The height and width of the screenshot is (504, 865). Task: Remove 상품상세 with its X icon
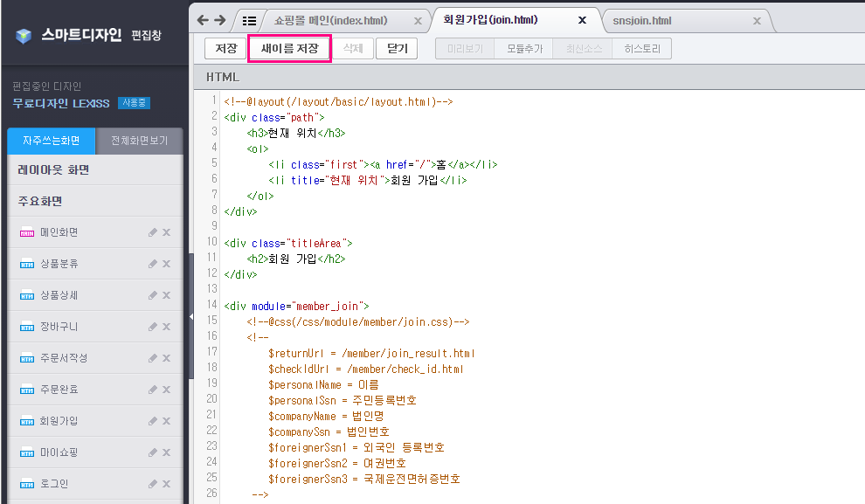[166, 295]
